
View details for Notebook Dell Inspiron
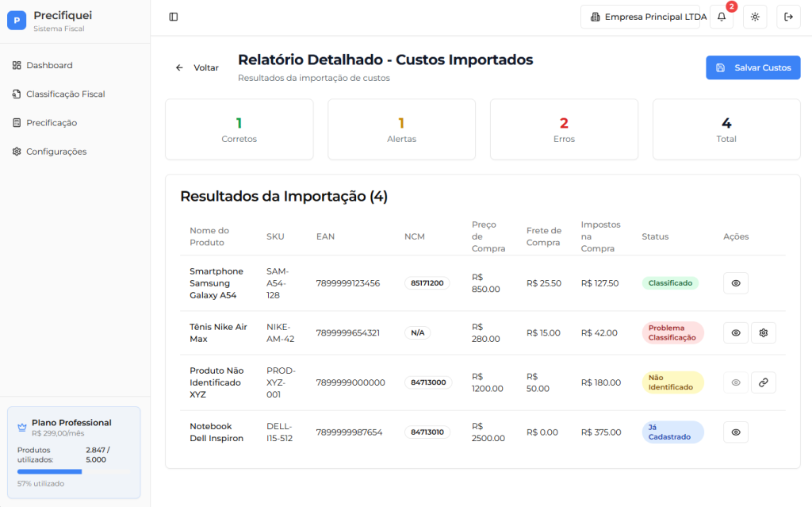tap(736, 432)
